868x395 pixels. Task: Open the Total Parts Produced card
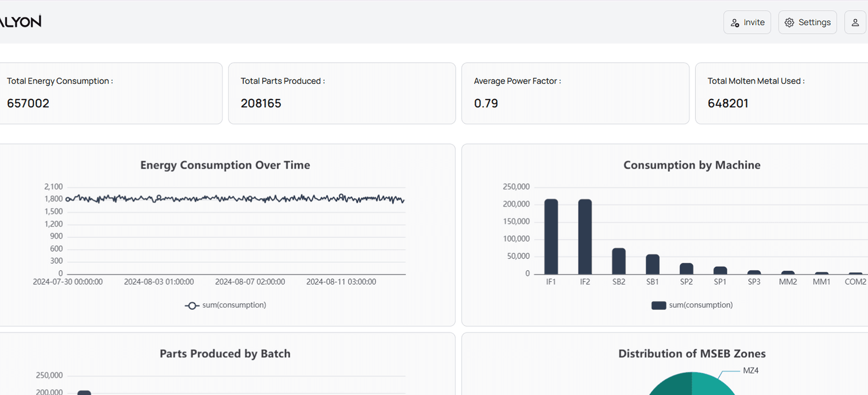point(342,93)
